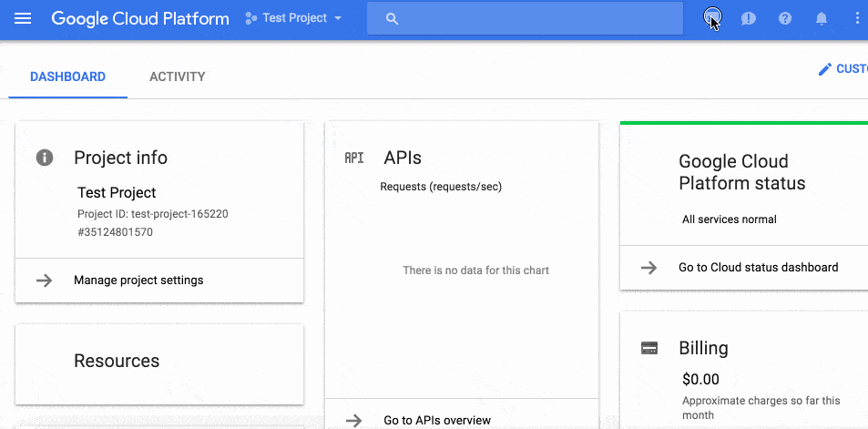
Task: Click the All services normal text
Action: click(729, 220)
